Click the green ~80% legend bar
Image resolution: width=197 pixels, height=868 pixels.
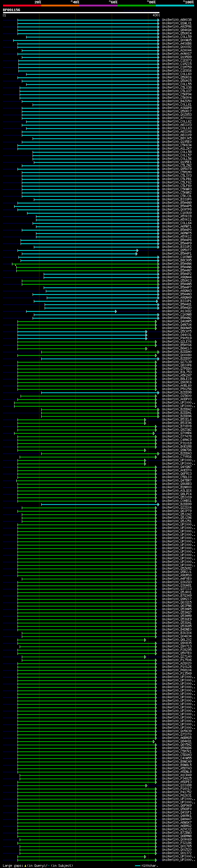click(137, 6)
